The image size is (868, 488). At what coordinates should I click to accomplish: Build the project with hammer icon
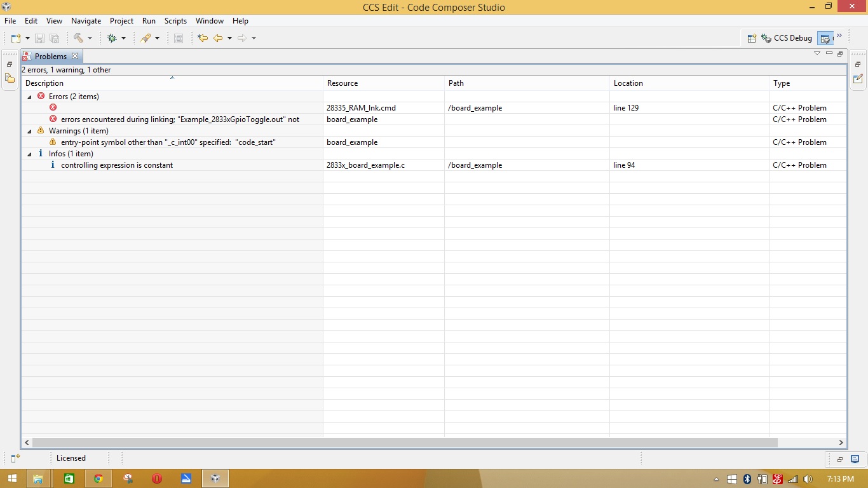pyautogui.click(x=78, y=38)
